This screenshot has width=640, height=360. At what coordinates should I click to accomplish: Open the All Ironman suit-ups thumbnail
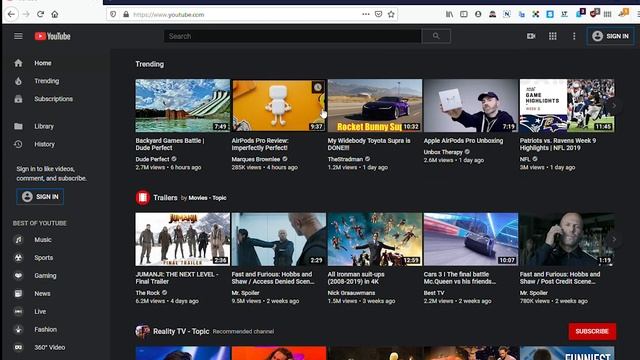pyautogui.click(x=375, y=239)
